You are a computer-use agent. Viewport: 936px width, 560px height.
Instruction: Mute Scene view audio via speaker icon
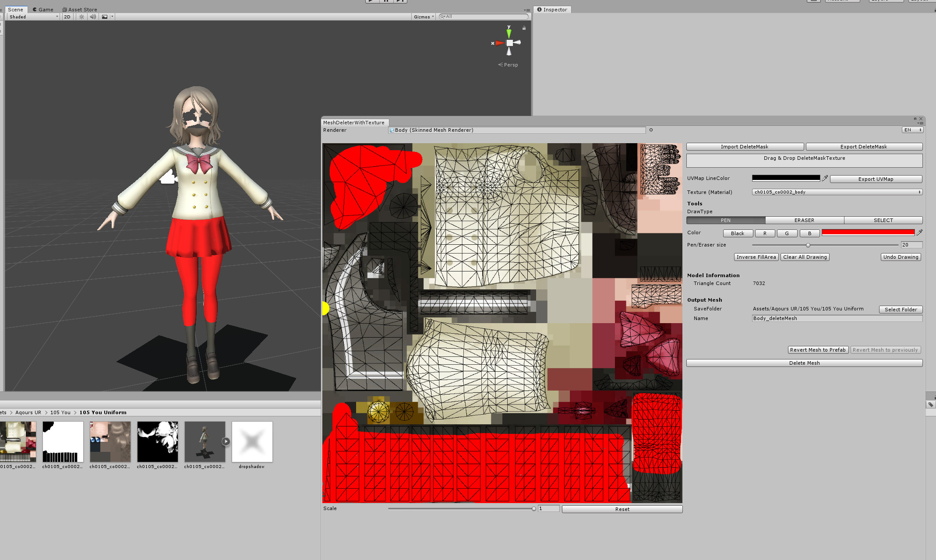pyautogui.click(x=92, y=17)
